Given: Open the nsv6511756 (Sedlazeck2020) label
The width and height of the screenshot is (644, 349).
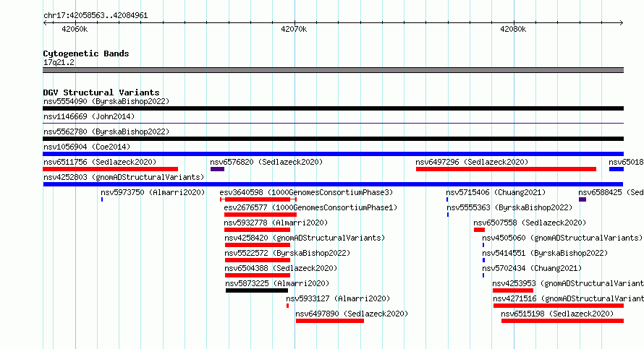Looking at the screenshot, I should (x=100, y=162).
